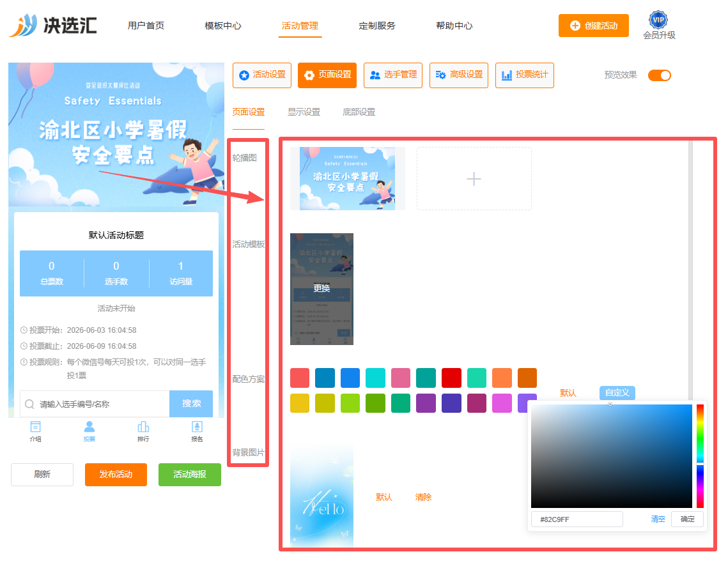This screenshot has width=728, height=561.
Task: Select the dark purple-blue color swatch
Action: (x=451, y=403)
